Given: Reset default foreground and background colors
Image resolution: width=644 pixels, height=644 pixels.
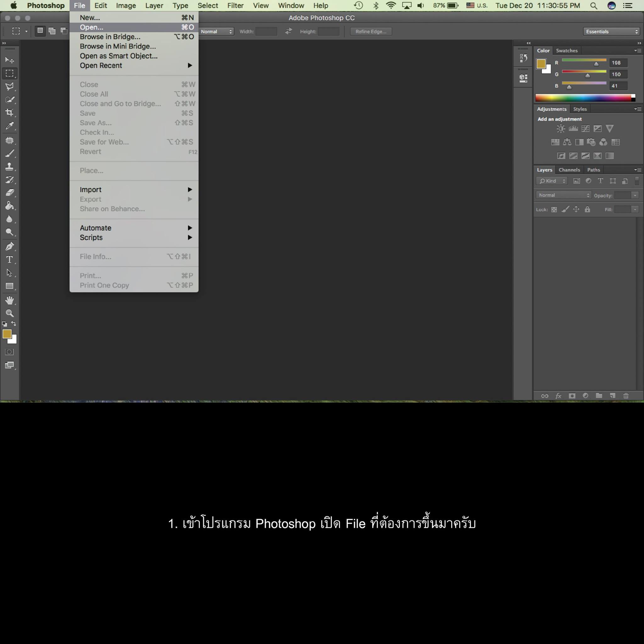Looking at the screenshot, I should [5, 324].
